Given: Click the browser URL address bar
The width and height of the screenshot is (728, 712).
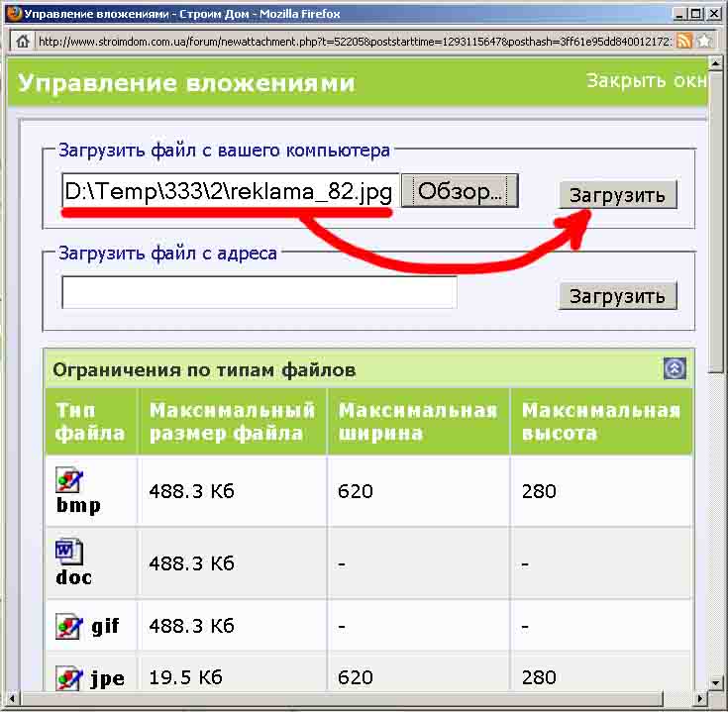Looking at the screenshot, I should (x=355, y=42).
